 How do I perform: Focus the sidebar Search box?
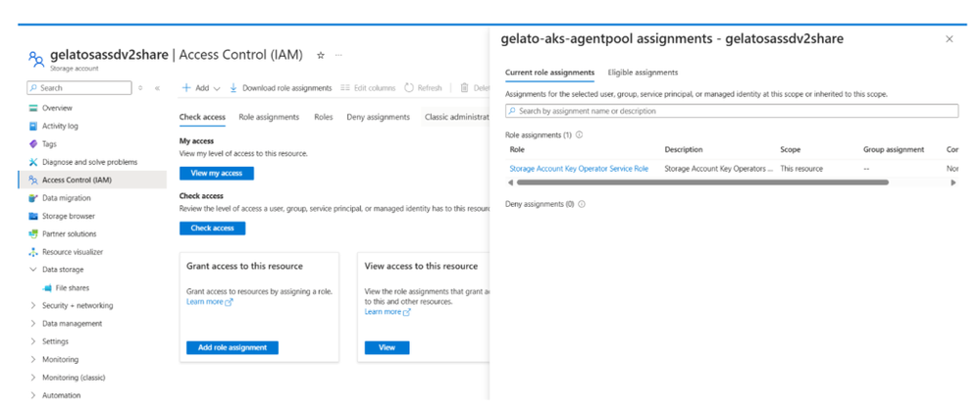pyautogui.click(x=79, y=88)
